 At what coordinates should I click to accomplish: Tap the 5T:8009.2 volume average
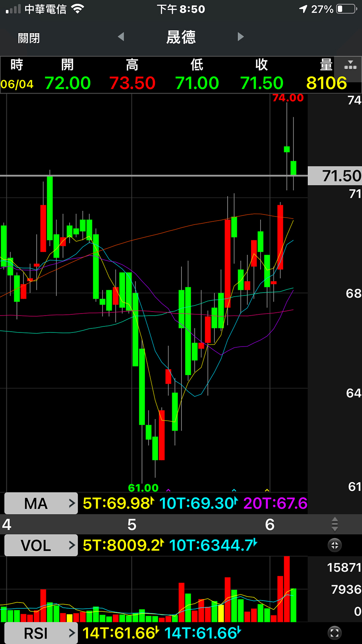click(x=123, y=545)
